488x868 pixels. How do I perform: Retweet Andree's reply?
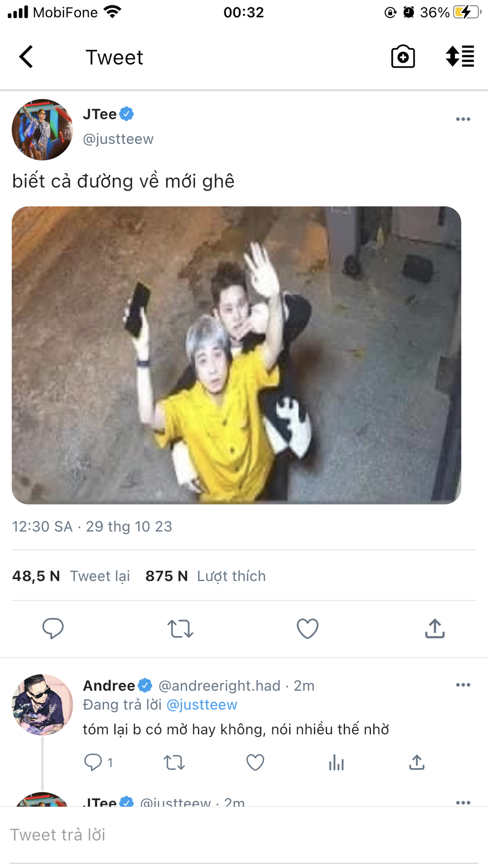(174, 762)
